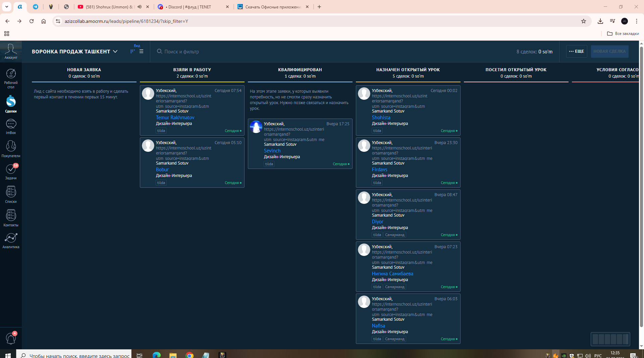The width and height of the screenshot is (644, 358).
Task: Open the Контакты section
Action: point(11,218)
